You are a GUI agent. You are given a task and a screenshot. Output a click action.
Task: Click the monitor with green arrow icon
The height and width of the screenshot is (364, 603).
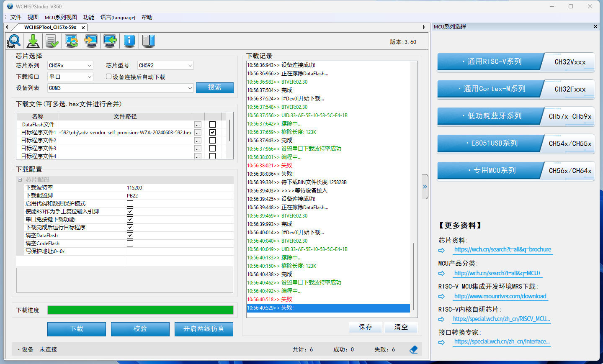pyautogui.click(x=110, y=41)
